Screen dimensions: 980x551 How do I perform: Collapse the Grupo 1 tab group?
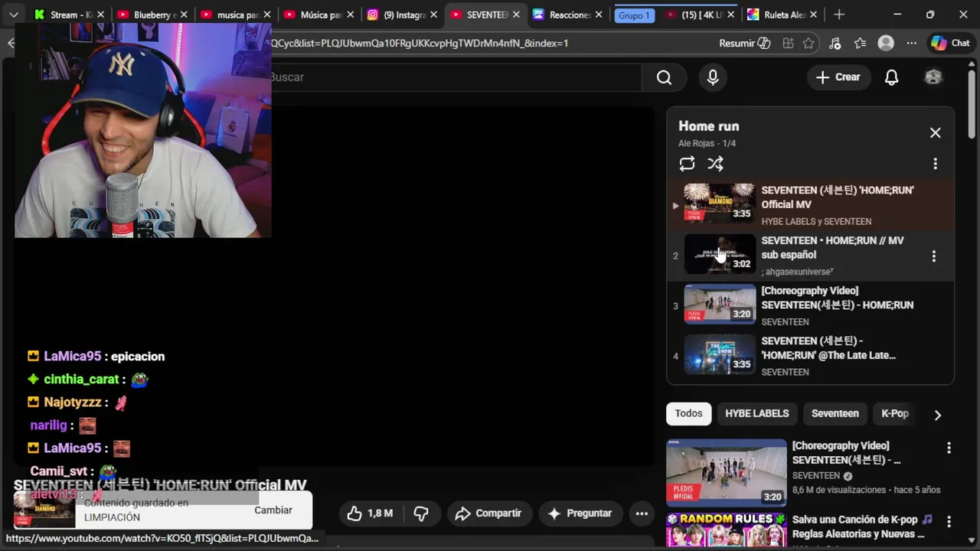click(634, 15)
